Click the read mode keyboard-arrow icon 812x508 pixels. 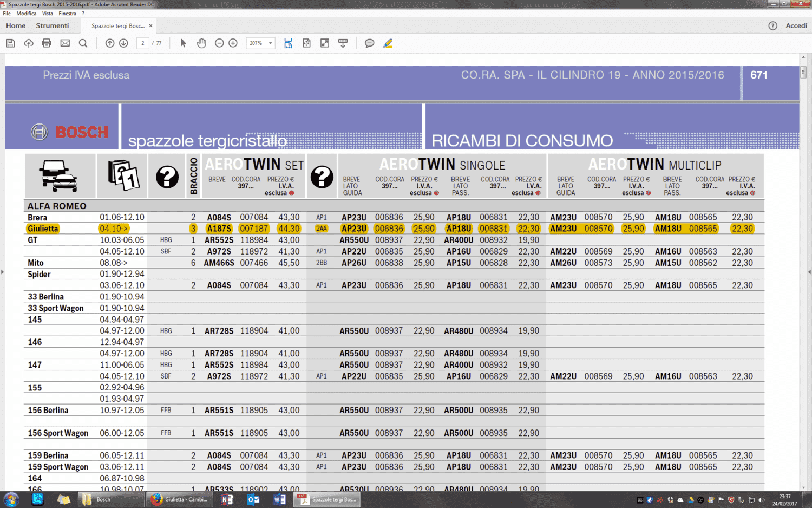(343, 43)
